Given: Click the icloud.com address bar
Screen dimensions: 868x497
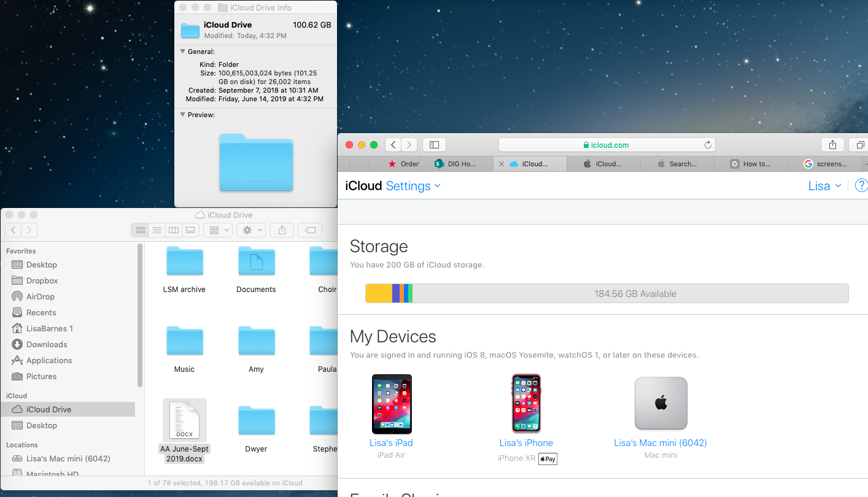Looking at the screenshot, I should pyautogui.click(x=606, y=145).
